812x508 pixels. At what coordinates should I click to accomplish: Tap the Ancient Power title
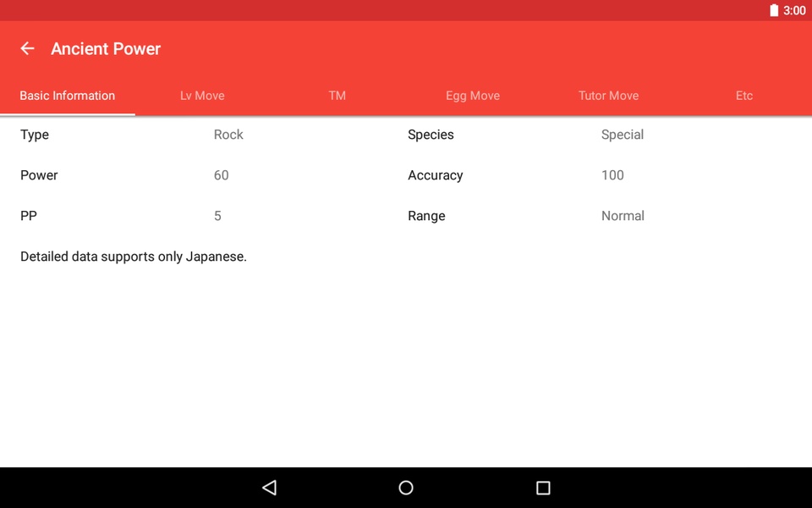(x=106, y=49)
